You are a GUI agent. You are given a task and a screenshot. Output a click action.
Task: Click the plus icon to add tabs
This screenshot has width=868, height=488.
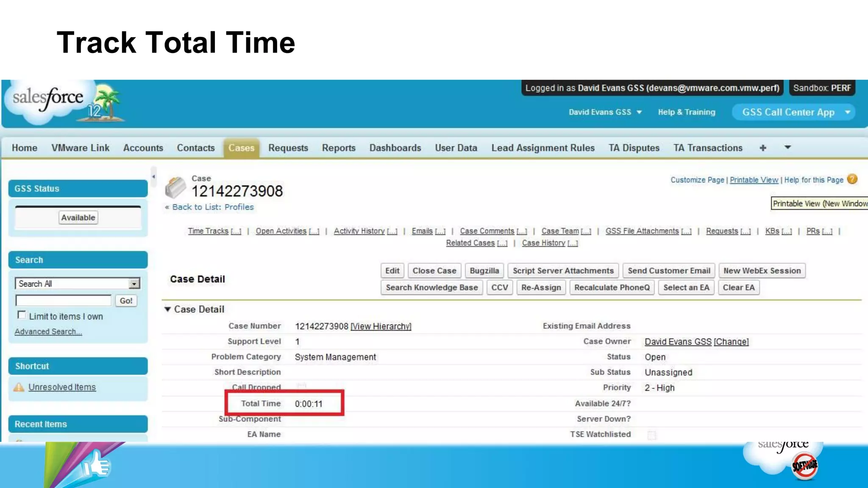click(x=762, y=148)
